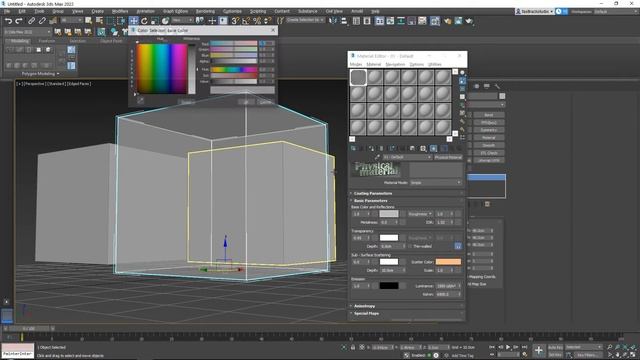The width and height of the screenshot is (640, 360).
Task: Toggle Window/Crossing selection mode icon
Action: [121, 21]
